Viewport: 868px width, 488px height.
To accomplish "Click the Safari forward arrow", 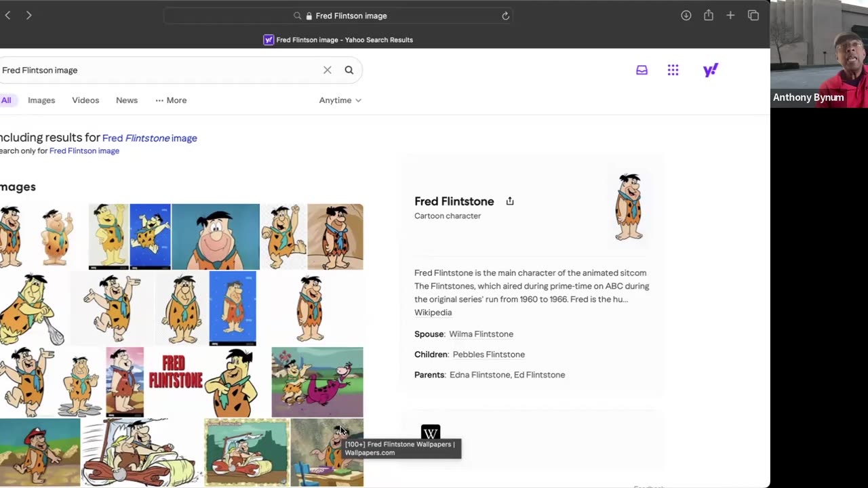I will click(28, 16).
